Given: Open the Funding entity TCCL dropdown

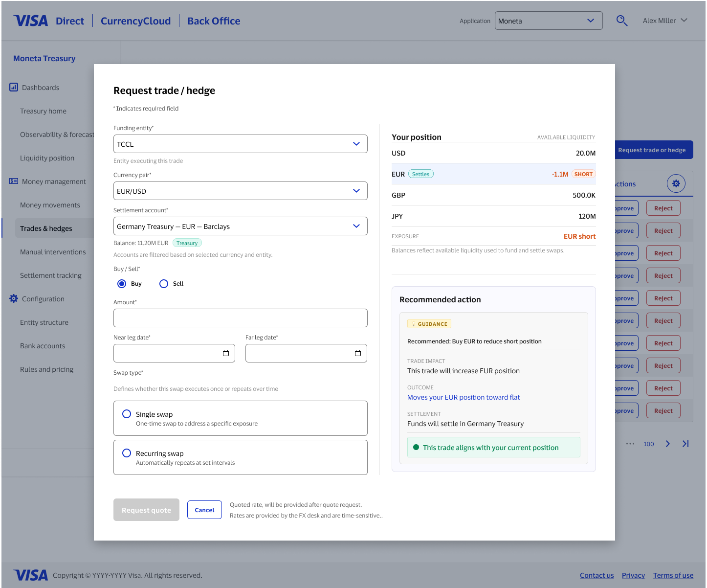Looking at the screenshot, I should point(241,144).
